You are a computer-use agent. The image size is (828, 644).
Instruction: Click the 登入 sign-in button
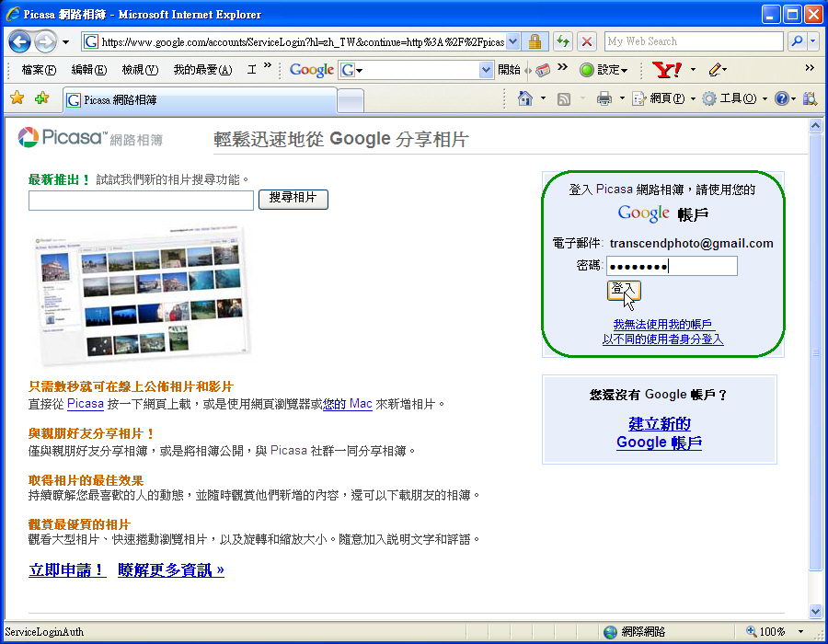pyautogui.click(x=624, y=290)
